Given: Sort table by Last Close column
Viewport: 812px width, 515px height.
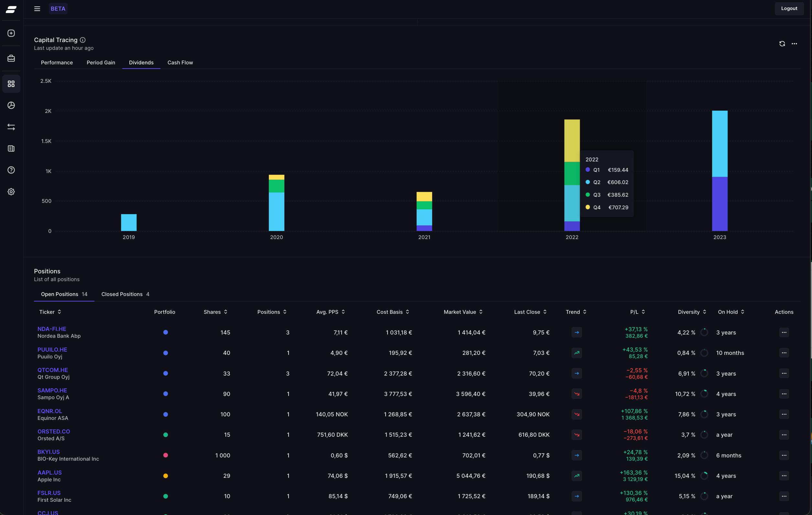Looking at the screenshot, I should tap(531, 312).
